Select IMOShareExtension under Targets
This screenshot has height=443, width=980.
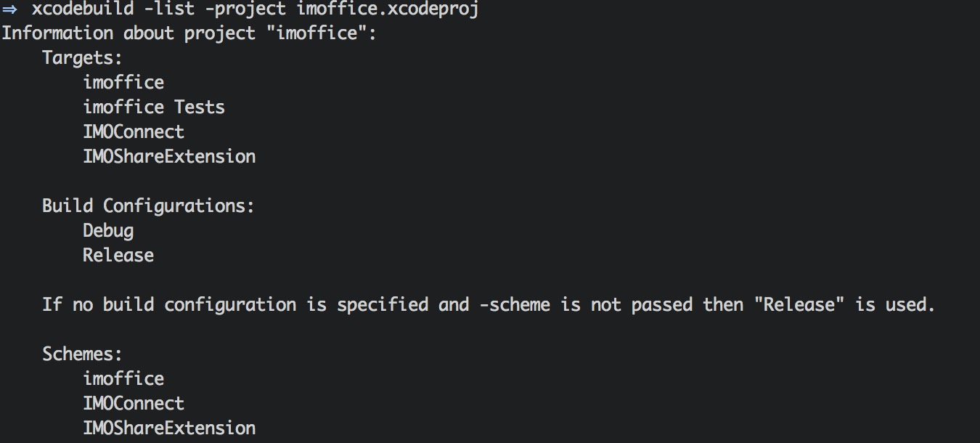click(169, 156)
